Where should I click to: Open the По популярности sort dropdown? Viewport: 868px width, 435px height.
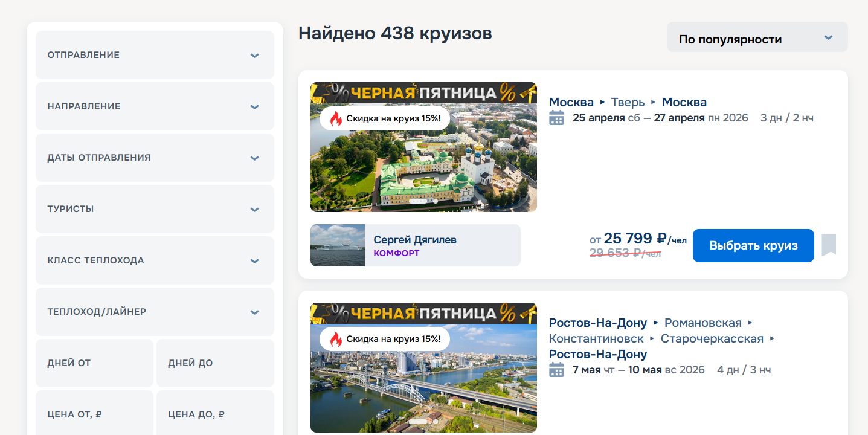pos(757,39)
